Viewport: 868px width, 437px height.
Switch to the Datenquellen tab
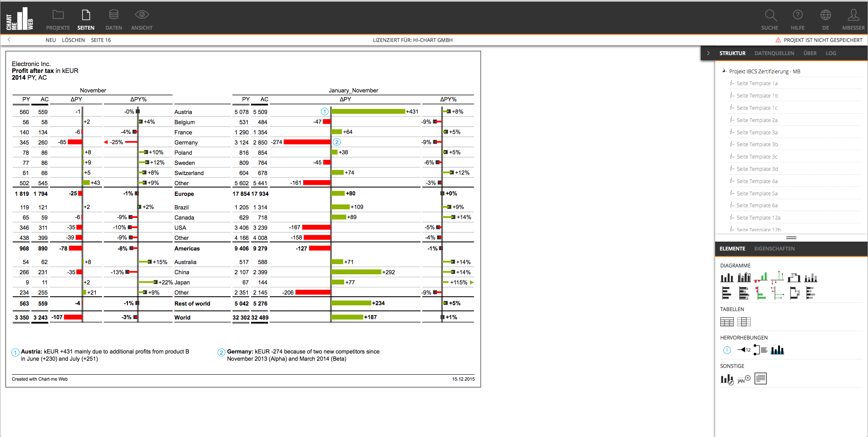click(x=774, y=53)
